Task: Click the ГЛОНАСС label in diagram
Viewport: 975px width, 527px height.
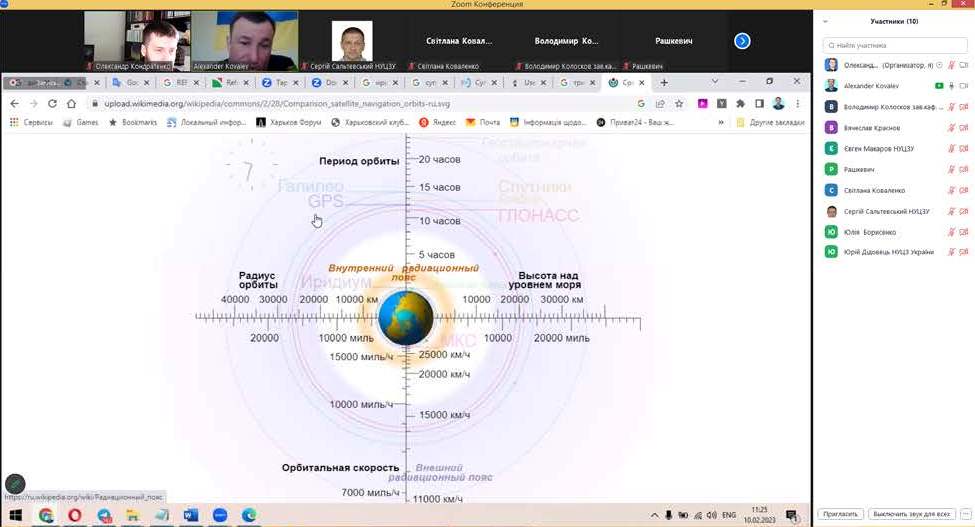Action: [538, 216]
